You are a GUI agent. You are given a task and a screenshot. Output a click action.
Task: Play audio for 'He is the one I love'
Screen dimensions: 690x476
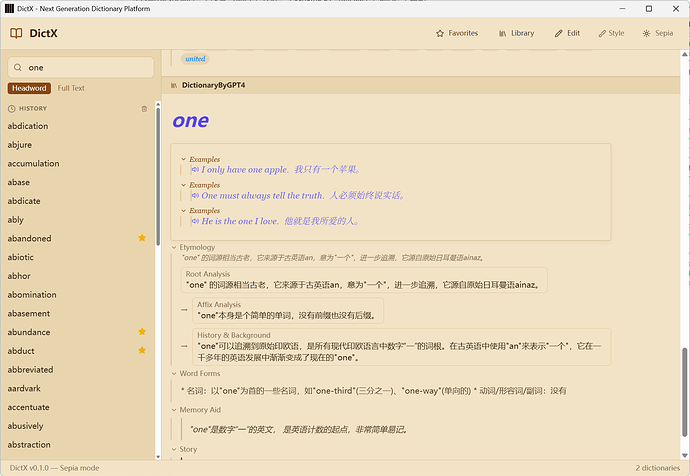195,221
